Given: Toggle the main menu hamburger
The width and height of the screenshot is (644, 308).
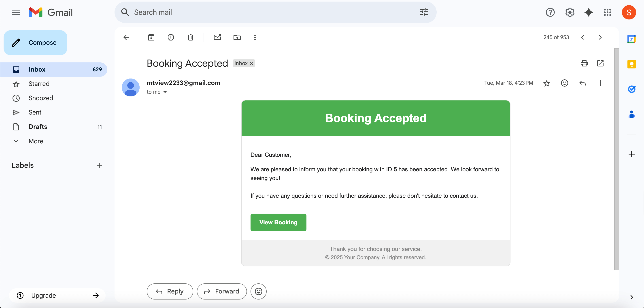Looking at the screenshot, I should (16, 12).
